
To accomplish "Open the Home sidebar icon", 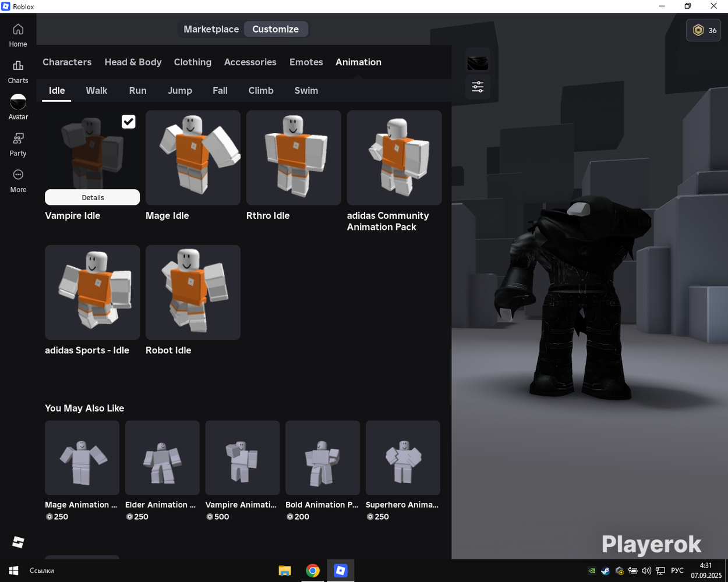I will 18,35.
